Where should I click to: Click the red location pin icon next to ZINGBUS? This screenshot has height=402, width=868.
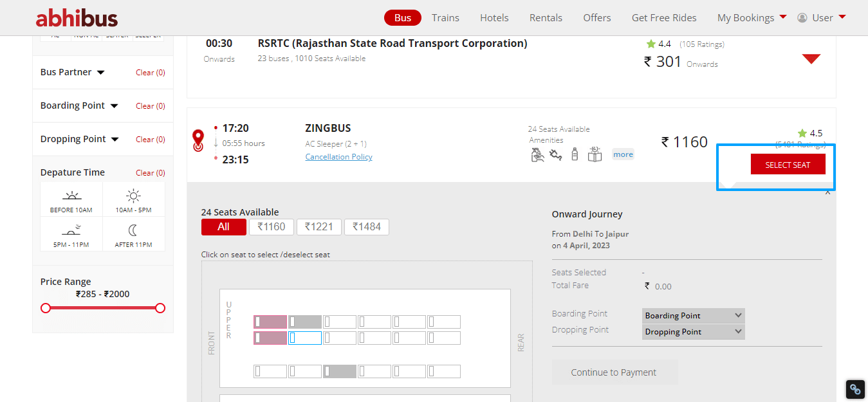pos(198,140)
